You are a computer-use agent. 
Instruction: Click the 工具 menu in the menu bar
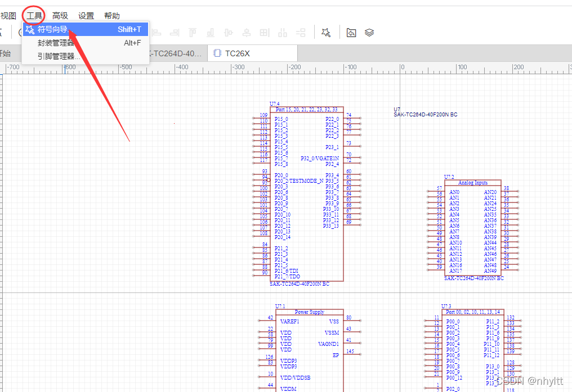(34, 16)
